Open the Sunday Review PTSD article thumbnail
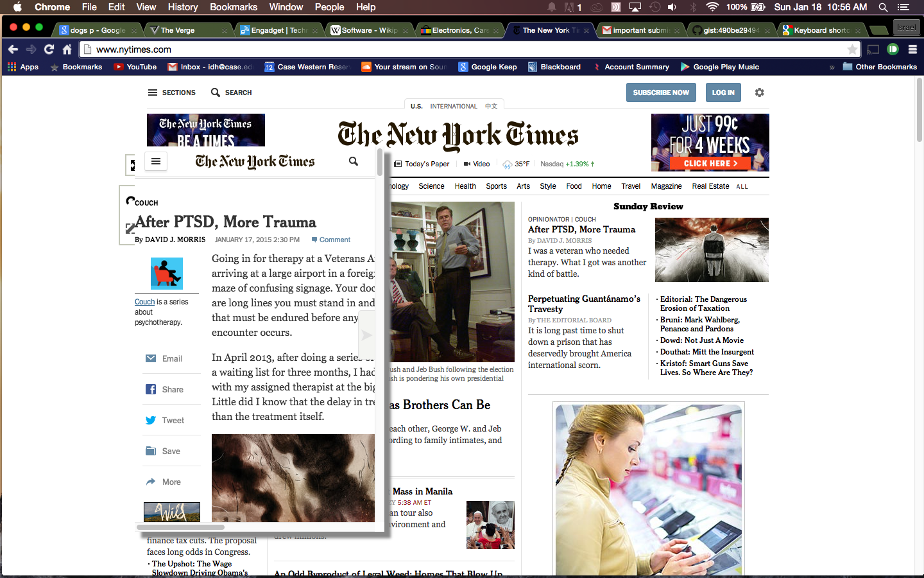 pyautogui.click(x=712, y=250)
